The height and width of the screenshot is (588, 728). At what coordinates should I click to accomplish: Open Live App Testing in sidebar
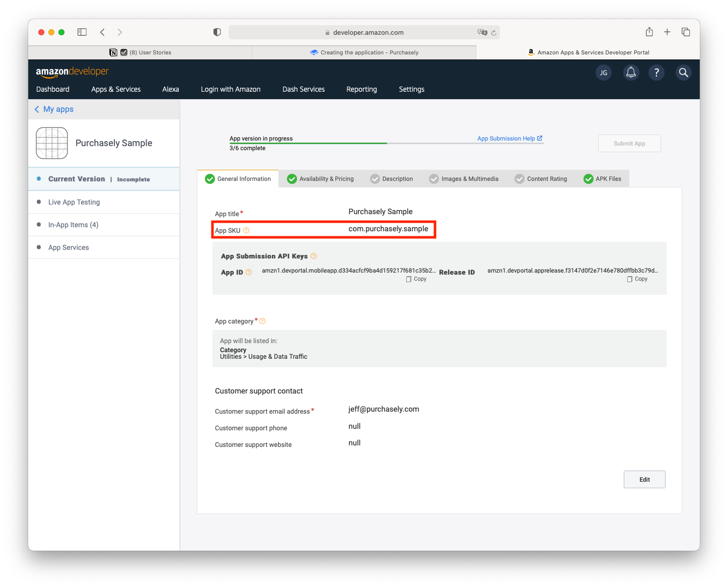pos(104,202)
